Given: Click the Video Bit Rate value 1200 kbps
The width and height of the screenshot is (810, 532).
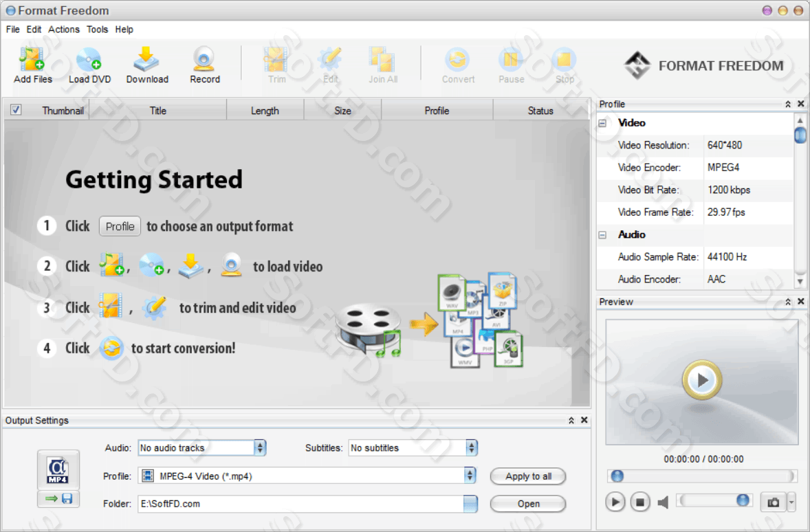Looking at the screenshot, I should click(728, 190).
